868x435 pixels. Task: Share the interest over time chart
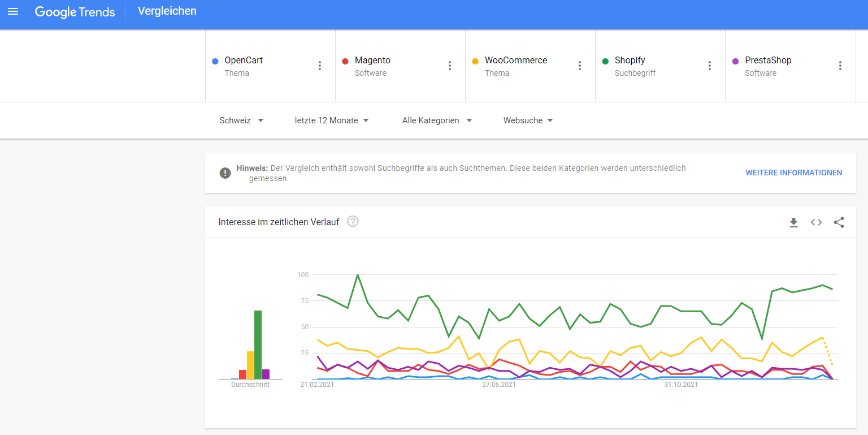tap(839, 222)
